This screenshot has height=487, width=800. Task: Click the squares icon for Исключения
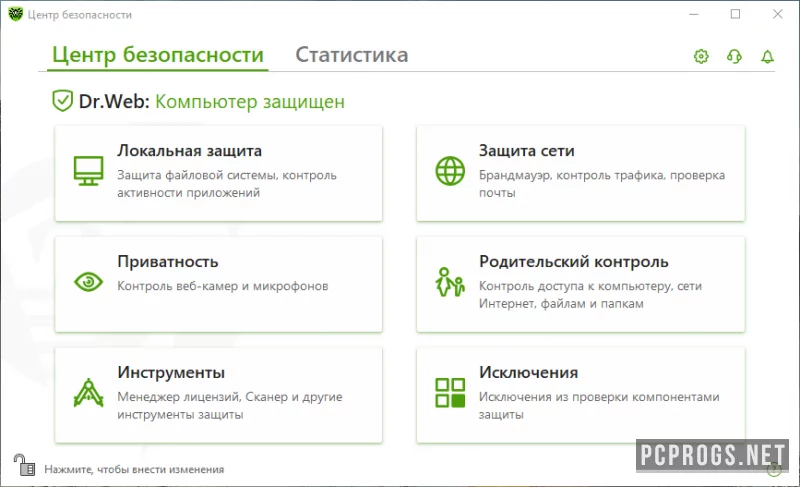tap(450, 393)
